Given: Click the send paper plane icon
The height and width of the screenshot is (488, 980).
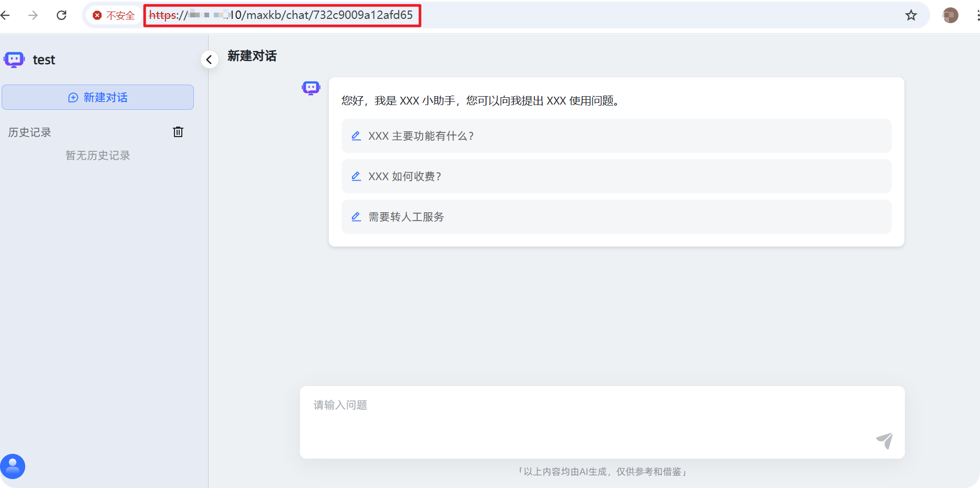Looking at the screenshot, I should 884,440.
